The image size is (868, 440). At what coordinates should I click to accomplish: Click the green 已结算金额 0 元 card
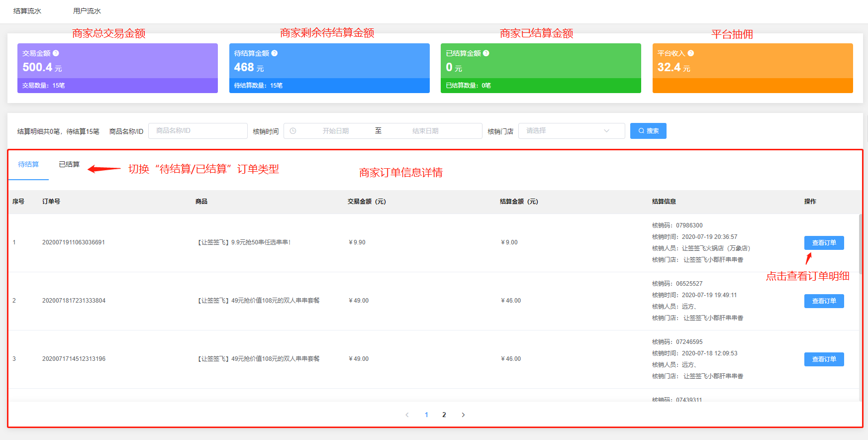click(x=541, y=68)
